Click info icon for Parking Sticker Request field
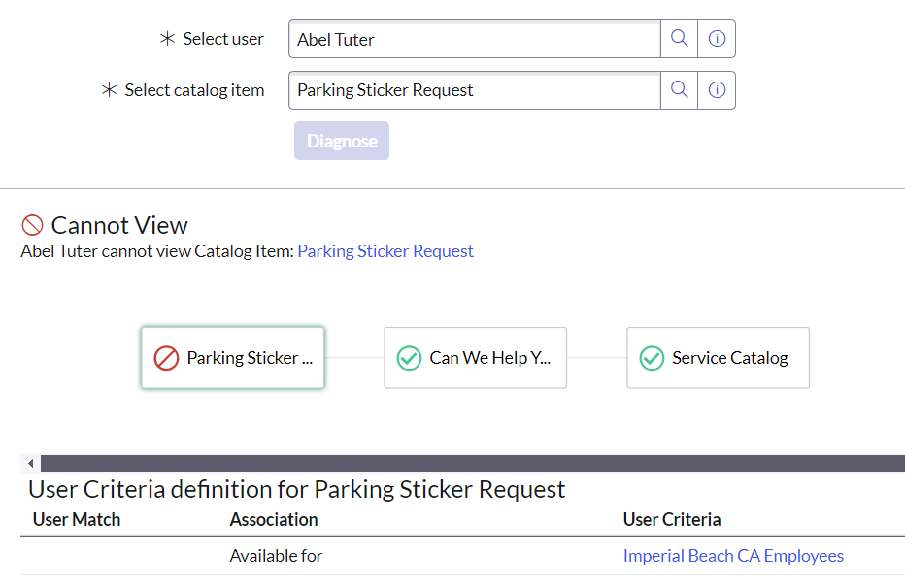Screen dimensions: 905x588 coord(717,90)
